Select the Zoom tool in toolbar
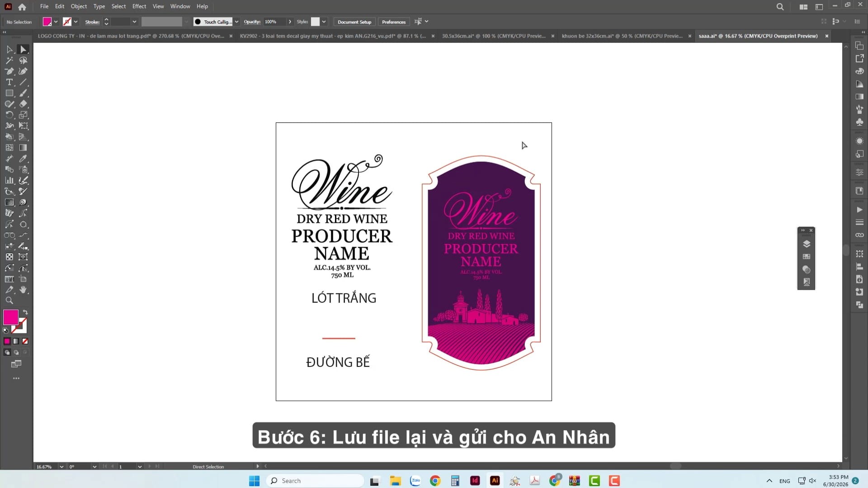The image size is (868, 488). tap(9, 300)
